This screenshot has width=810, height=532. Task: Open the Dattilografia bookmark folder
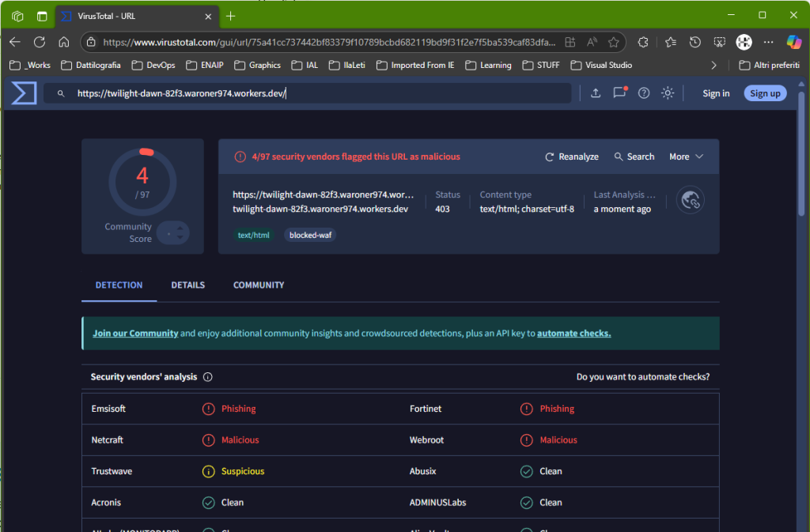91,66
